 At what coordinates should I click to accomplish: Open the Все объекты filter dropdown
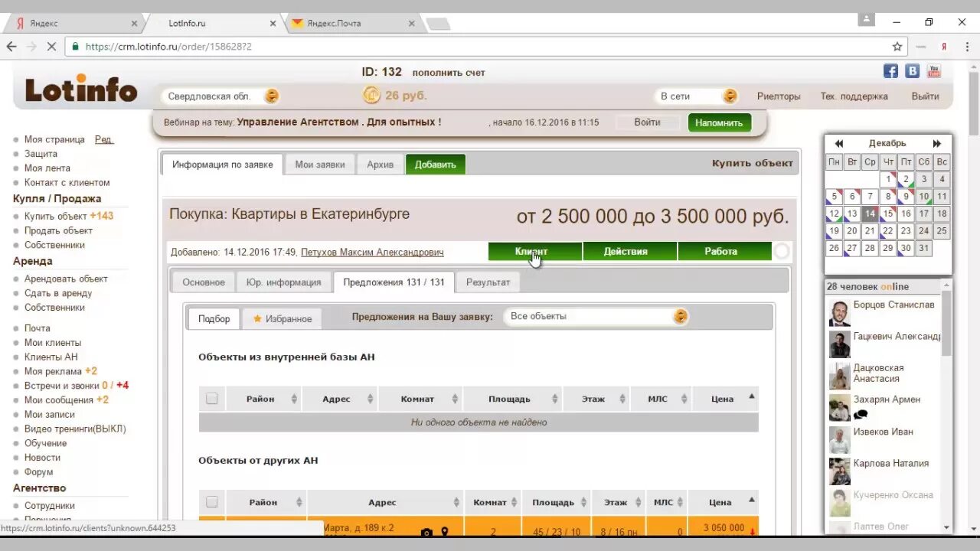[x=596, y=316]
